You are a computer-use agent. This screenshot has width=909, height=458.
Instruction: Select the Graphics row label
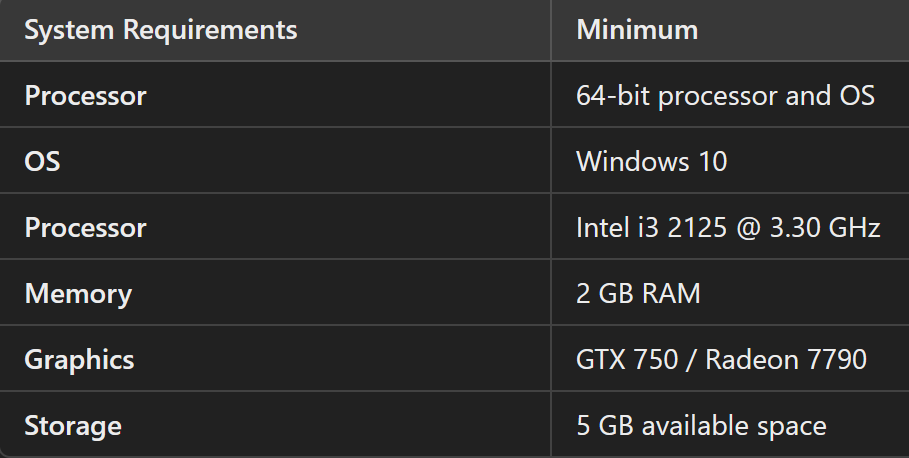[79, 360]
